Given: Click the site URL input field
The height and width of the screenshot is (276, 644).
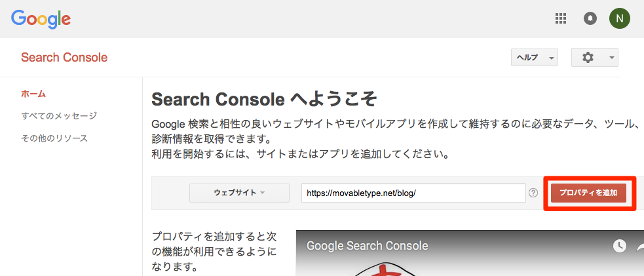Looking at the screenshot, I should pyautogui.click(x=413, y=193).
